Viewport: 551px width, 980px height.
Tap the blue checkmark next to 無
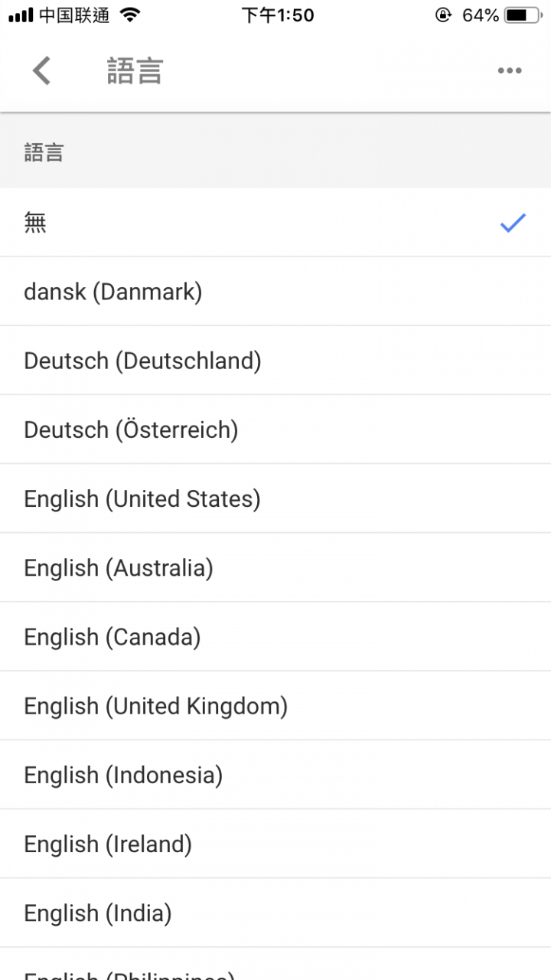[512, 223]
